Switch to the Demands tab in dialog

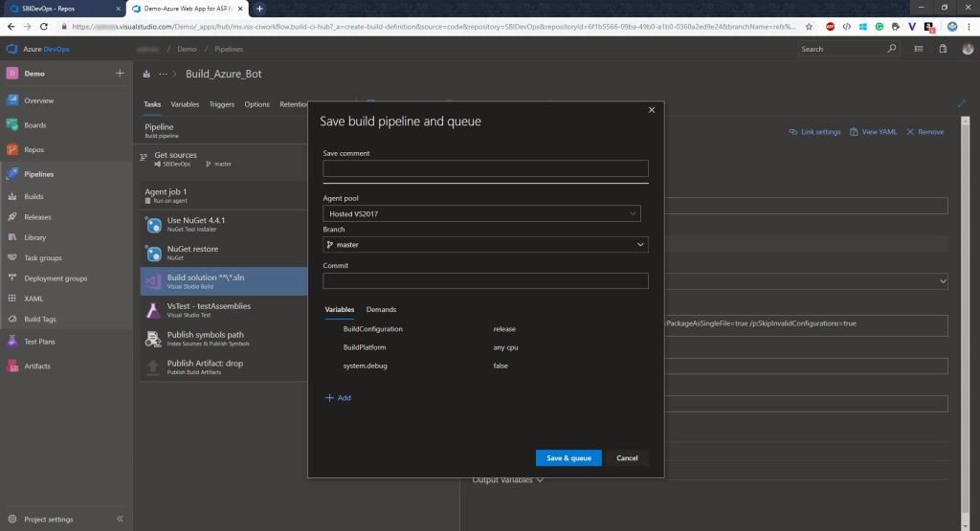pyautogui.click(x=381, y=310)
